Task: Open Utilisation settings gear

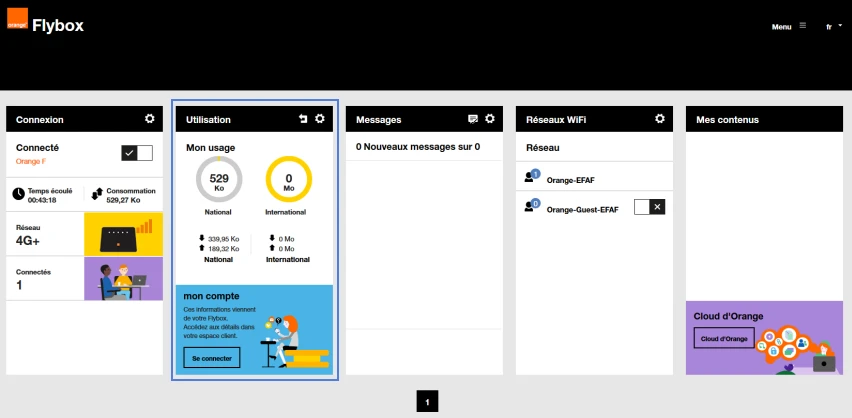Action: pos(320,118)
